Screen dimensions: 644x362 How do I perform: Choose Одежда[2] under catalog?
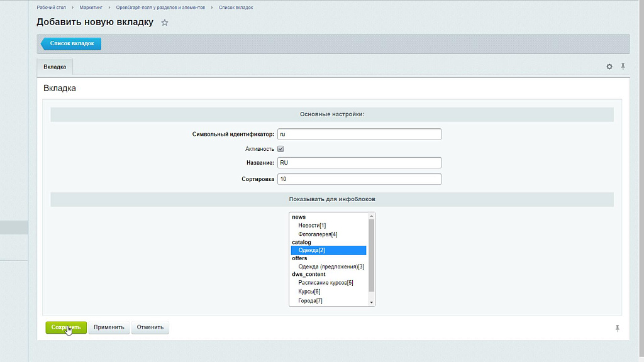[x=312, y=250]
